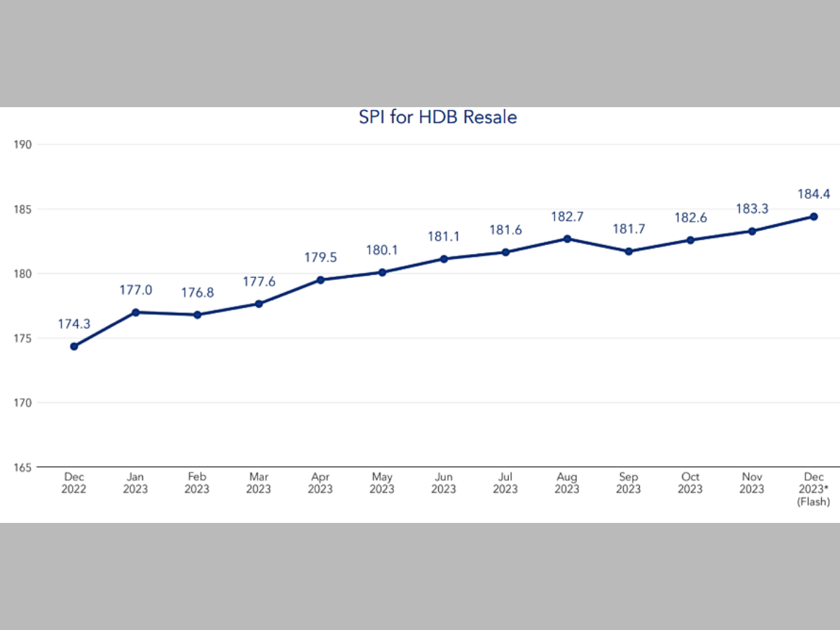Click the 174.3 value label
The height and width of the screenshot is (630, 840).
point(74,324)
